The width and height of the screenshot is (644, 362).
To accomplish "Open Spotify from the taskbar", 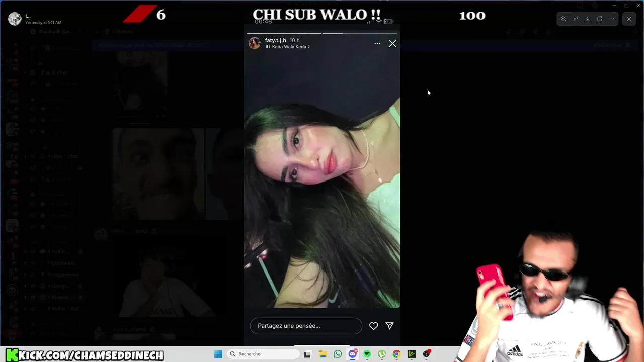I will (367, 354).
